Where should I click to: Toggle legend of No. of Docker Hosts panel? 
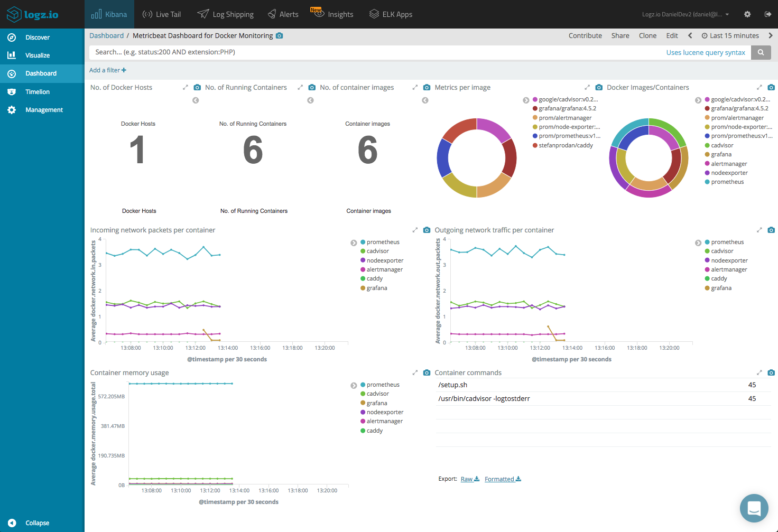[x=196, y=100]
